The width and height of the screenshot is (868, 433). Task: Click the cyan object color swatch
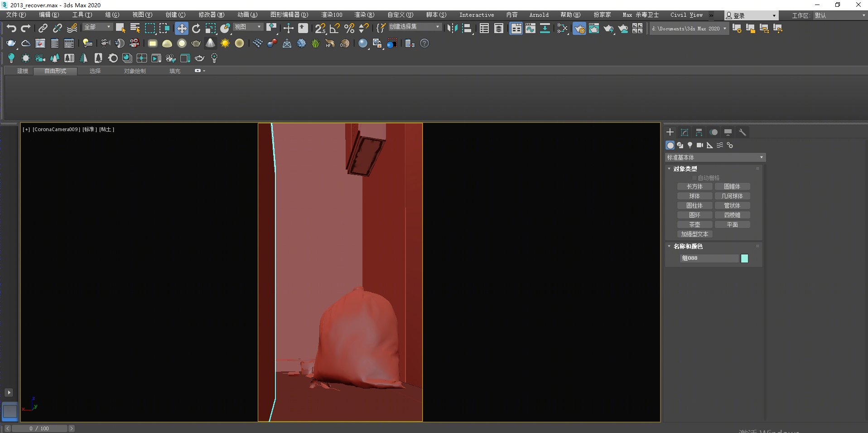pos(744,258)
